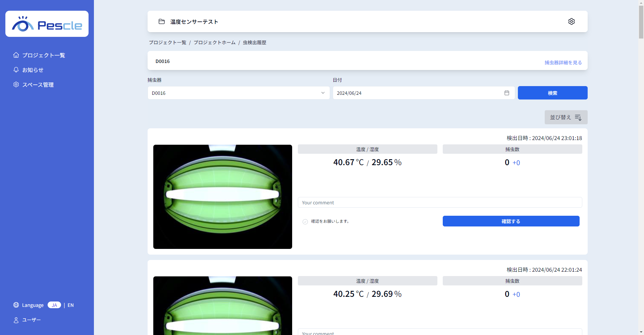Click the bell icon for お知らせ
644x335 pixels.
click(16, 70)
